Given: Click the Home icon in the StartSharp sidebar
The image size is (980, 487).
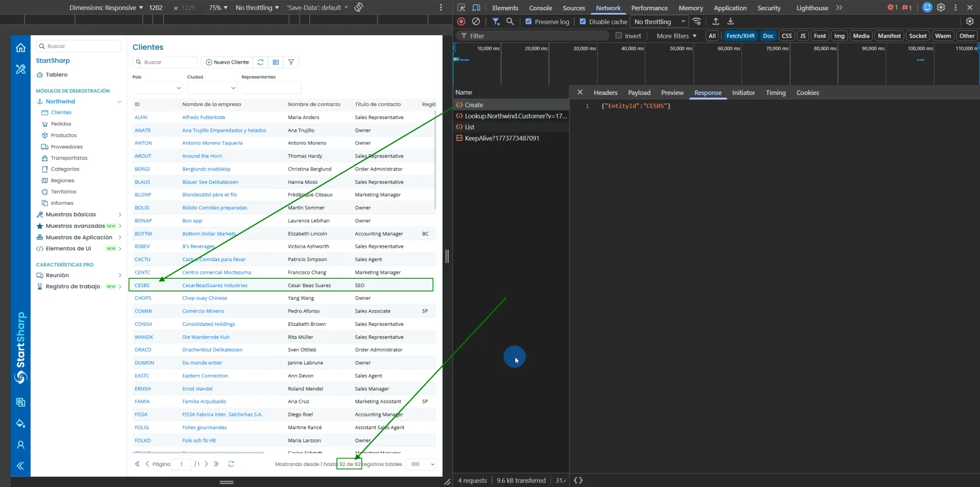Looking at the screenshot, I should (20, 48).
